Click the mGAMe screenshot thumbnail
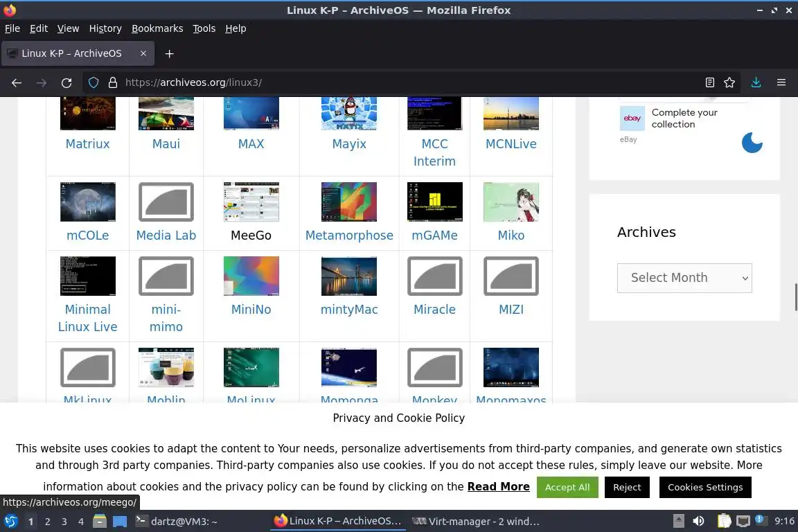 (434, 202)
